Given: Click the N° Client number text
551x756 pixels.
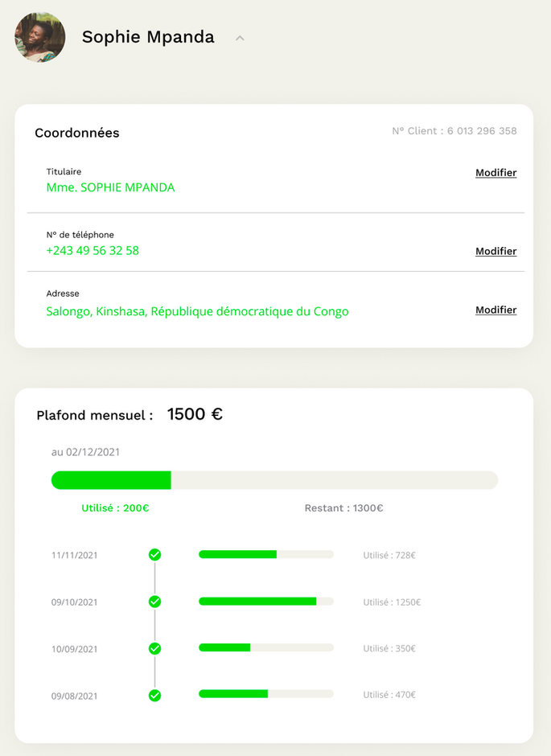Looking at the screenshot, I should pos(454,131).
